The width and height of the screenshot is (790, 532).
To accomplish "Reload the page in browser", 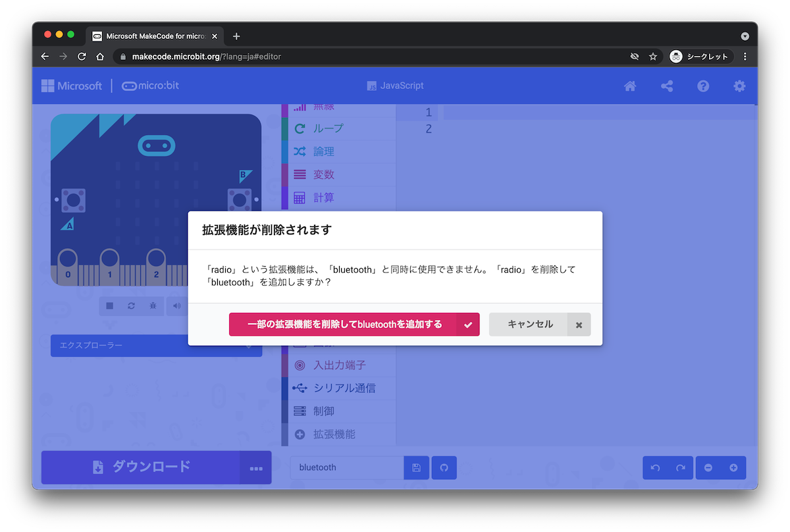I will click(x=82, y=57).
